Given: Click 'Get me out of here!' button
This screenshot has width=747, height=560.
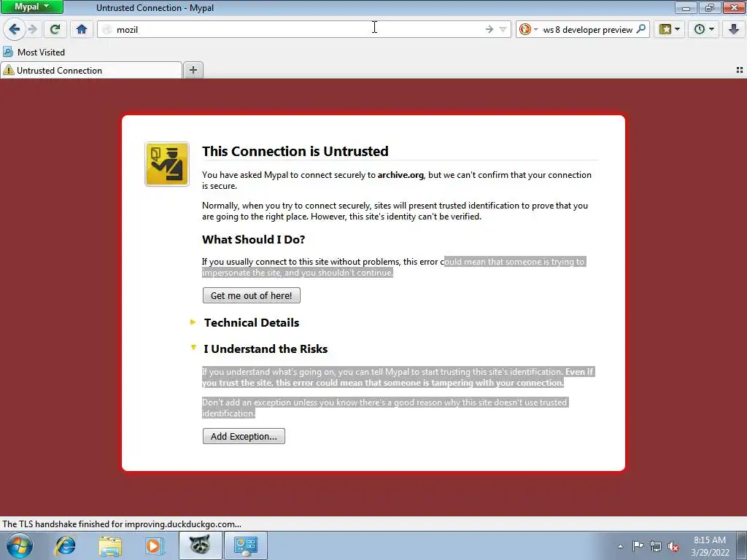Looking at the screenshot, I should [x=252, y=295].
